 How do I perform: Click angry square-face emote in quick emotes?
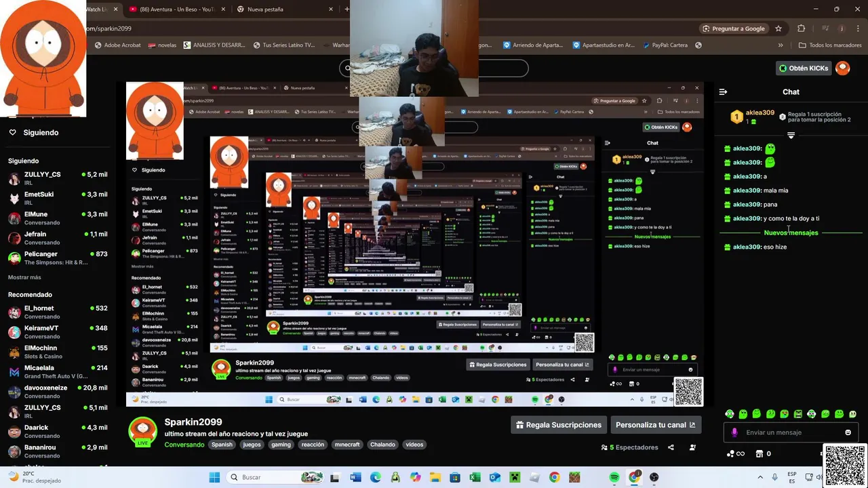798,413
